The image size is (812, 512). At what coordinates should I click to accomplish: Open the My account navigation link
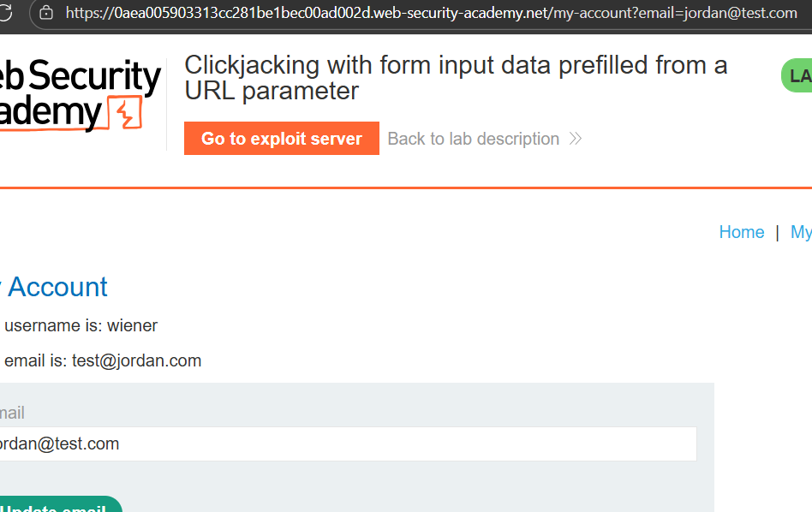(x=801, y=232)
